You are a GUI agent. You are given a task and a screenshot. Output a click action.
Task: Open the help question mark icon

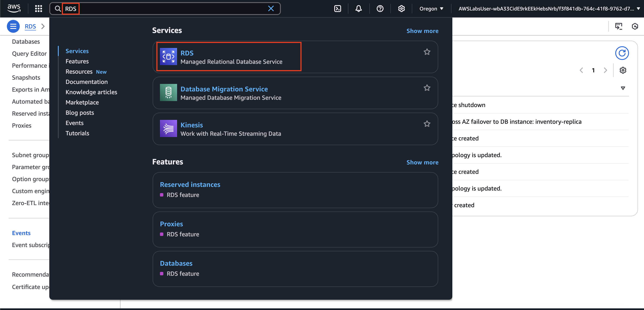click(380, 9)
